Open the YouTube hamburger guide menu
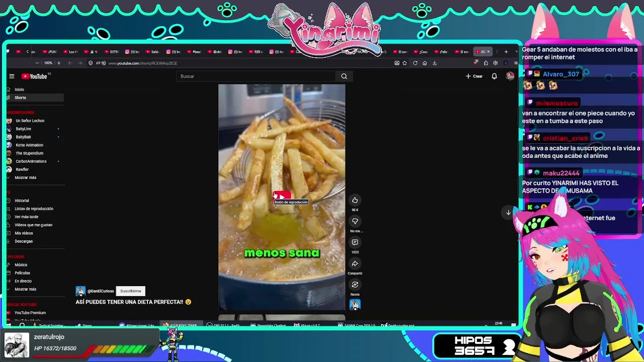Image resolution: width=644 pixels, height=362 pixels. (12, 76)
